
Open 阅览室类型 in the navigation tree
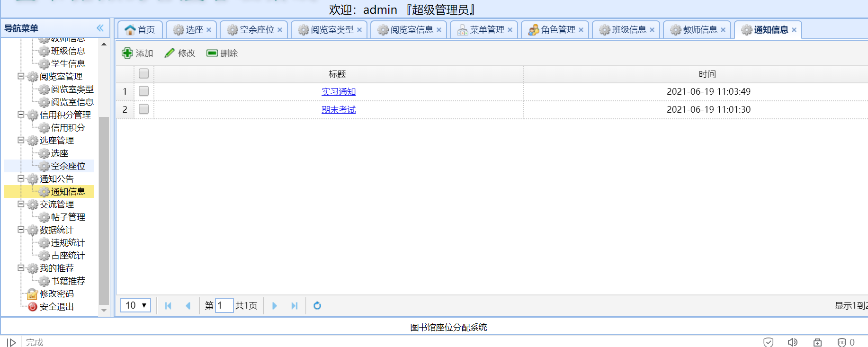tap(72, 89)
